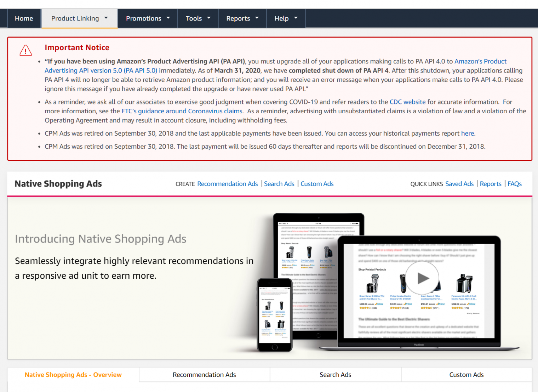Image resolution: width=538 pixels, height=392 pixels.
Task: Click the Introducing Native Shopping Ads title
Action: coord(101,239)
